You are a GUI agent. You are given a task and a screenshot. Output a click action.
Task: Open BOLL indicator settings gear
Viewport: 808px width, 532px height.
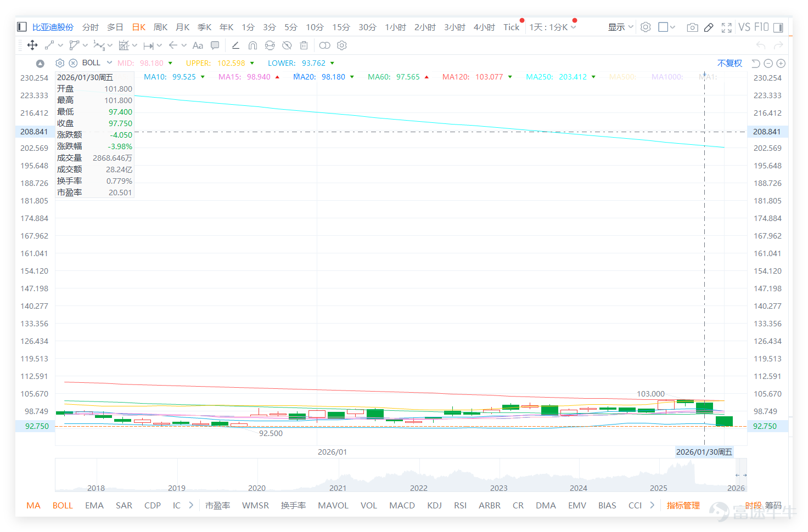(x=60, y=63)
